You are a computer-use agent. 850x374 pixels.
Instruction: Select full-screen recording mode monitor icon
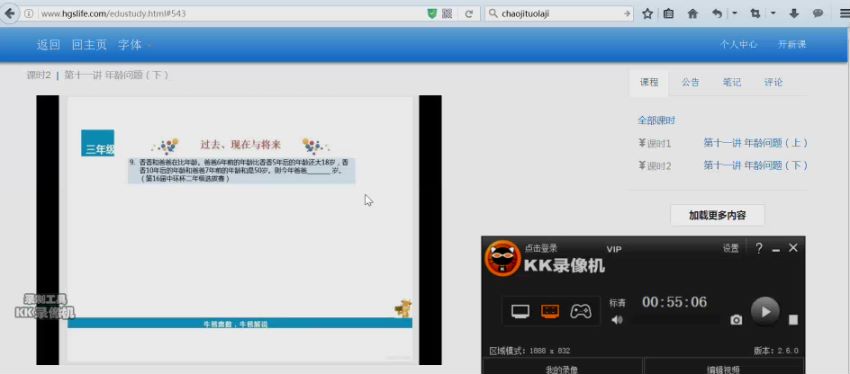click(520, 312)
